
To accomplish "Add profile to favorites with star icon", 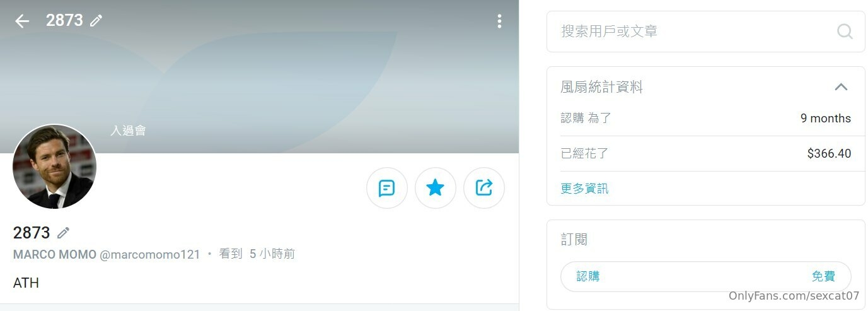I will point(435,188).
